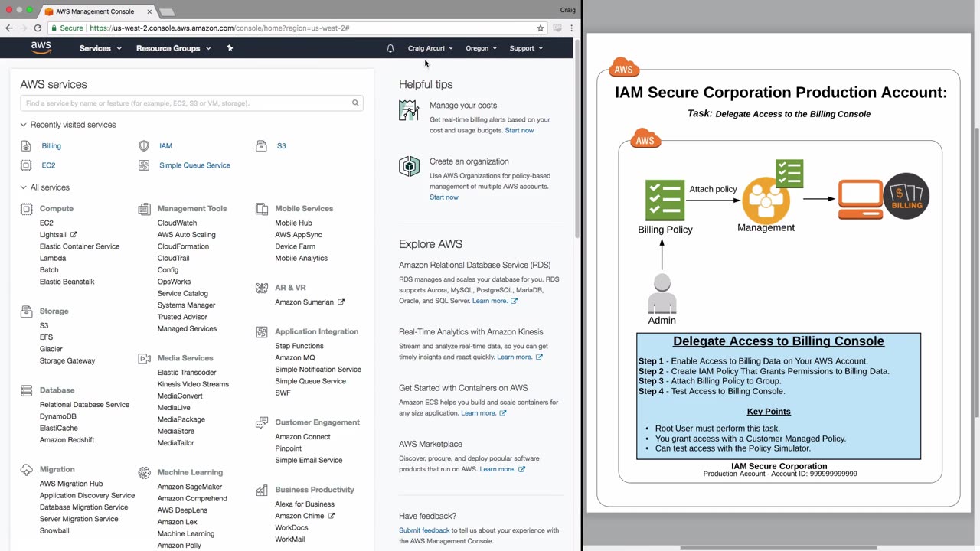Open Amazon SageMaker under Machine Learning

click(190, 487)
